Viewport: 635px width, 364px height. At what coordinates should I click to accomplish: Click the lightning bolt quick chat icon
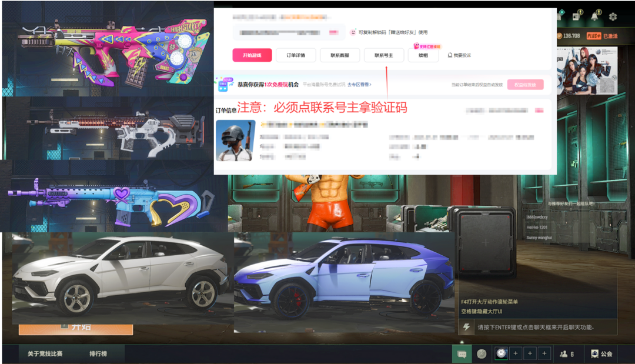[466, 327]
